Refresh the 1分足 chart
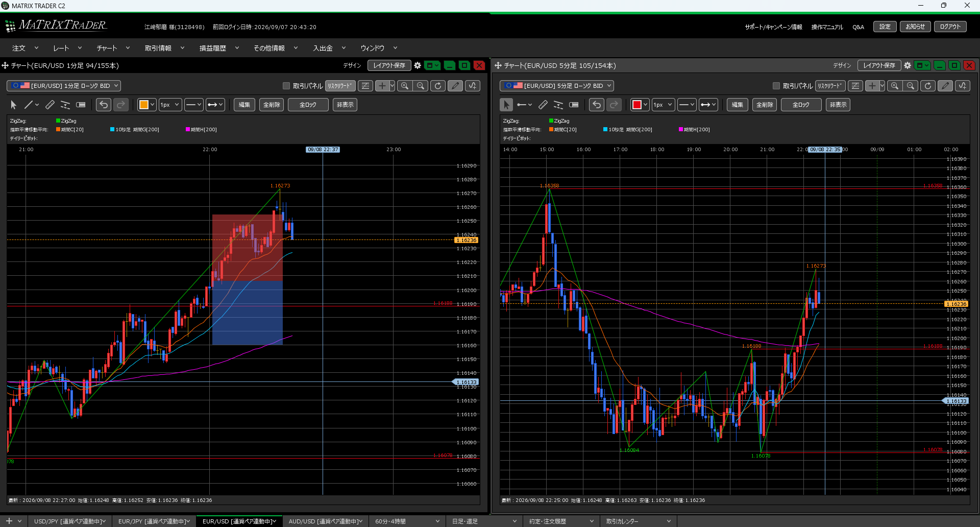 tap(438, 86)
